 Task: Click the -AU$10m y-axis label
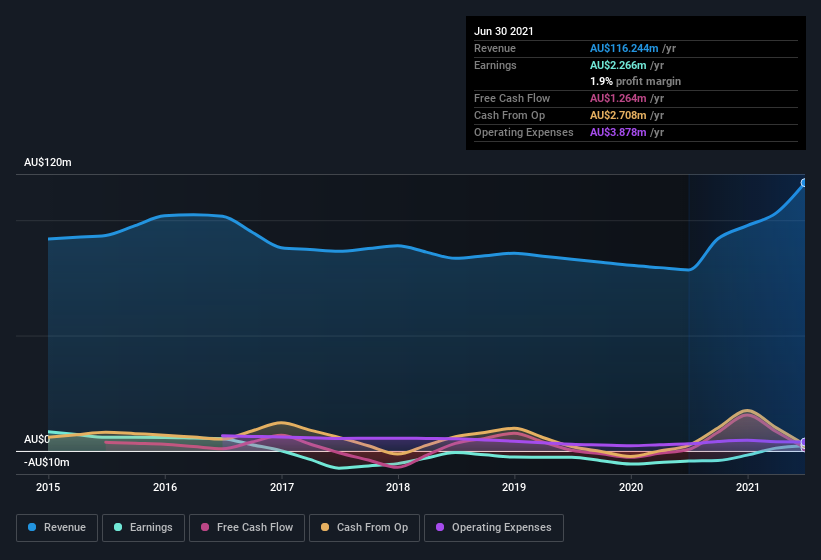pyautogui.click(x=47, y=463)
